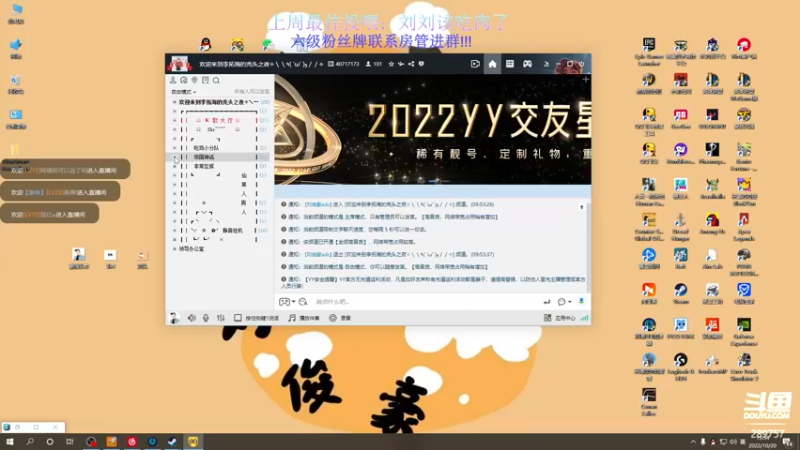The width and height of the screenshot is (800, 450).
Task: Open the home tab icon in YY header
Action: [x=492, y=64]
